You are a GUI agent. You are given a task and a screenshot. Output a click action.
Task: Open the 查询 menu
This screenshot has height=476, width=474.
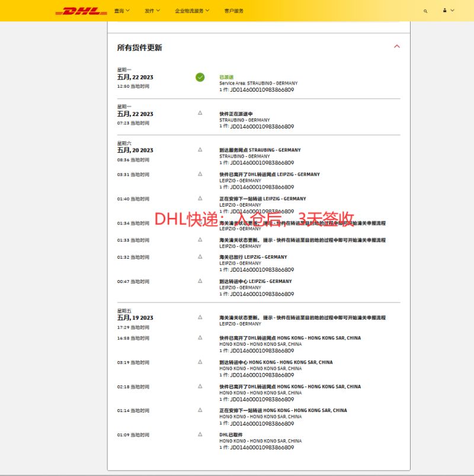[x=122, y=11]
